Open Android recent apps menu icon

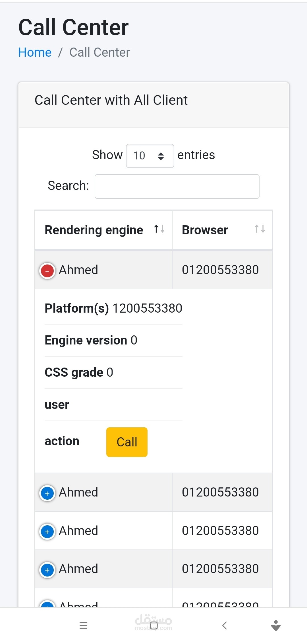(x=83, y=625)
